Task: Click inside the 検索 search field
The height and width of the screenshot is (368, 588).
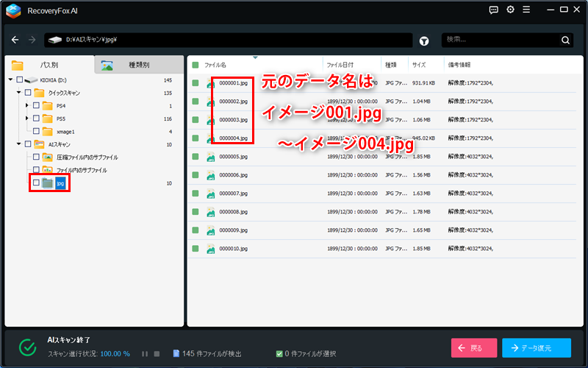Action: 500,40
